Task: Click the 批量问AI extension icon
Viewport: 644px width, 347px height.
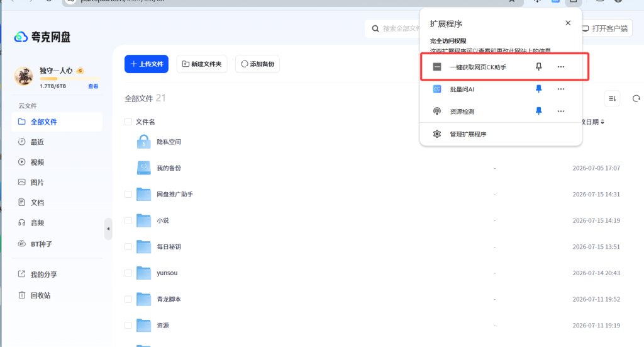Action: point(437,89)
